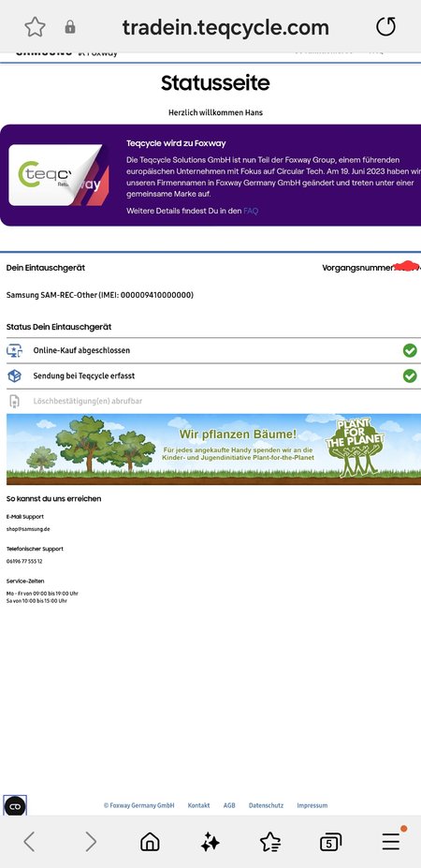The width and height of the screenshot is (421, 868).
Task: Click the 'Teqcycle wird zu Foxway' heading
Action: click(x=176, y=143)
